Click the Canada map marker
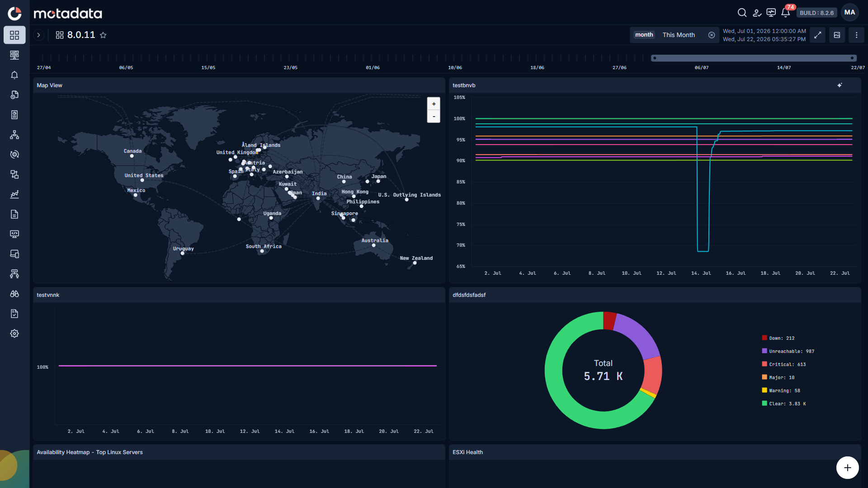 pyautogui.click(x=132, y=156)
